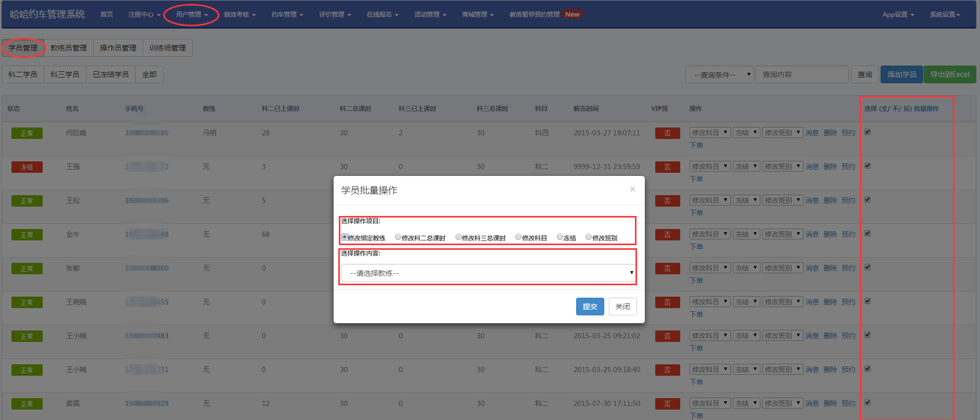Open 注册中心 menu
The width and height of the screenshot is (980, 420).
click(144, 15)
